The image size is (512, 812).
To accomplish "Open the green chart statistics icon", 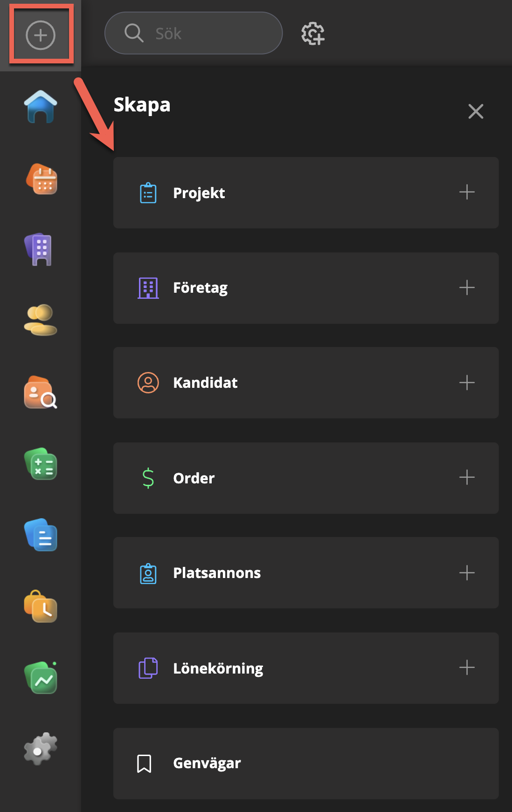I will [41, 678].
